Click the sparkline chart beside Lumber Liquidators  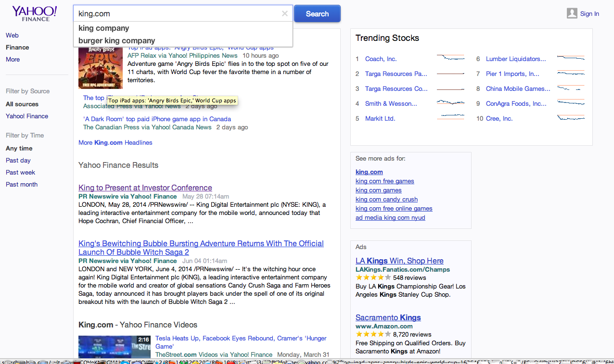coord(571,58)
